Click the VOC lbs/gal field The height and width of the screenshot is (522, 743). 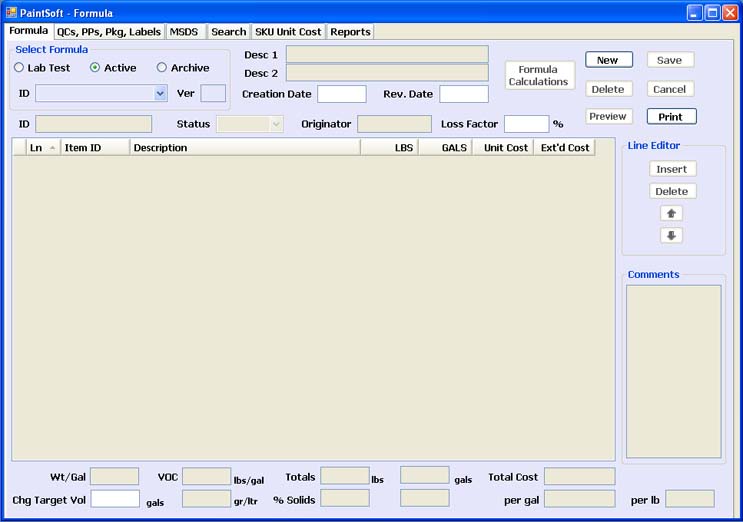point(207,477)
